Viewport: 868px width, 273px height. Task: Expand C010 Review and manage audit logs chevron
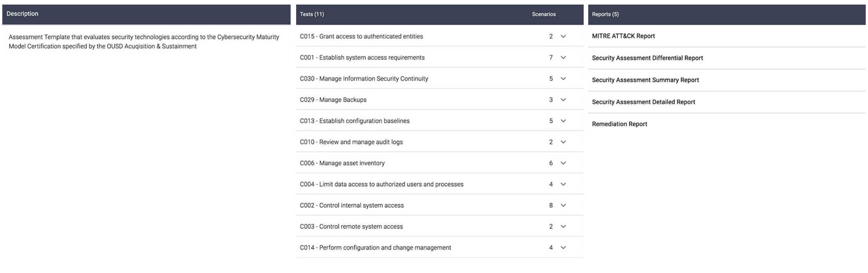click(x=563, y=142)
